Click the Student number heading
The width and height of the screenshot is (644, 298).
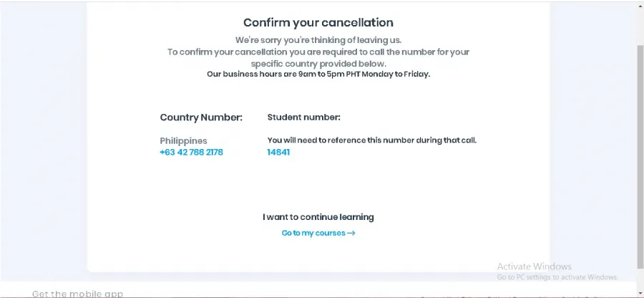click(303, 117)
